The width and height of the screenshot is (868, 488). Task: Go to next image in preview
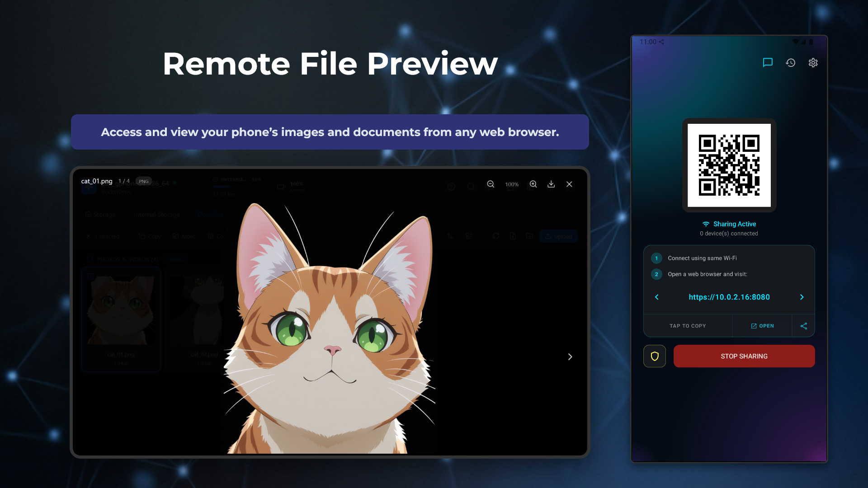tap(570, 357)
